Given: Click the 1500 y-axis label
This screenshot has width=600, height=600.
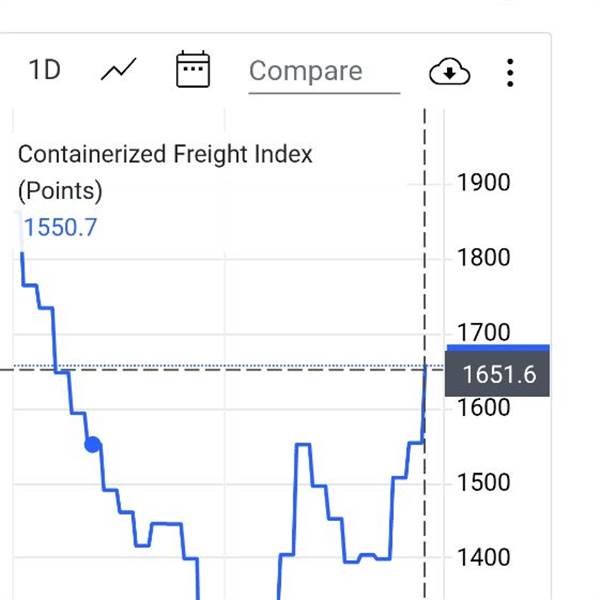Looking at the screenshot, I should click(x=483, y=482).
